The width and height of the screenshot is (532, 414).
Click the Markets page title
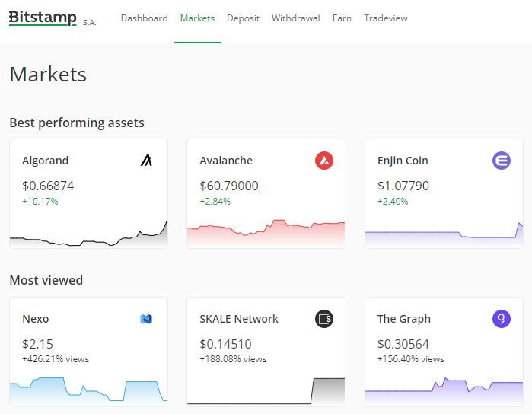48,75
